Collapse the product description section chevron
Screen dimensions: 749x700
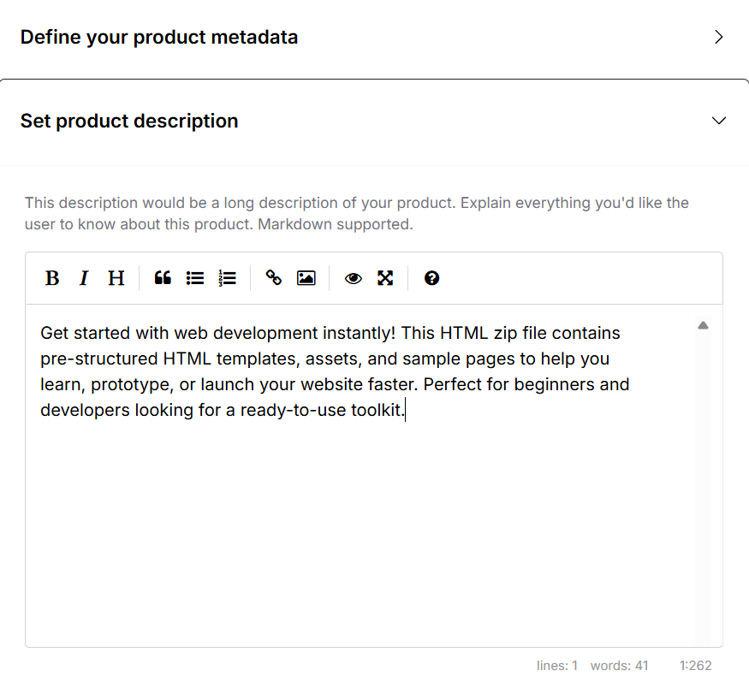[x=718, y=121]
